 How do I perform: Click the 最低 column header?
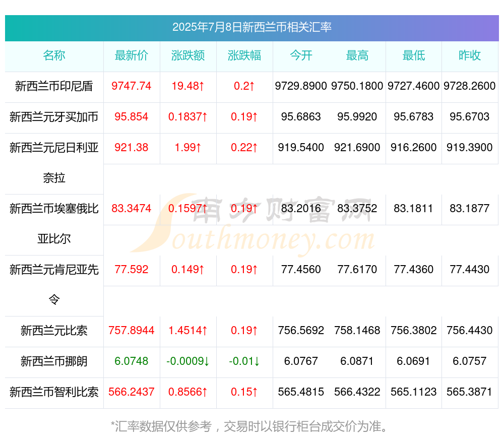[x=414, y=55]
